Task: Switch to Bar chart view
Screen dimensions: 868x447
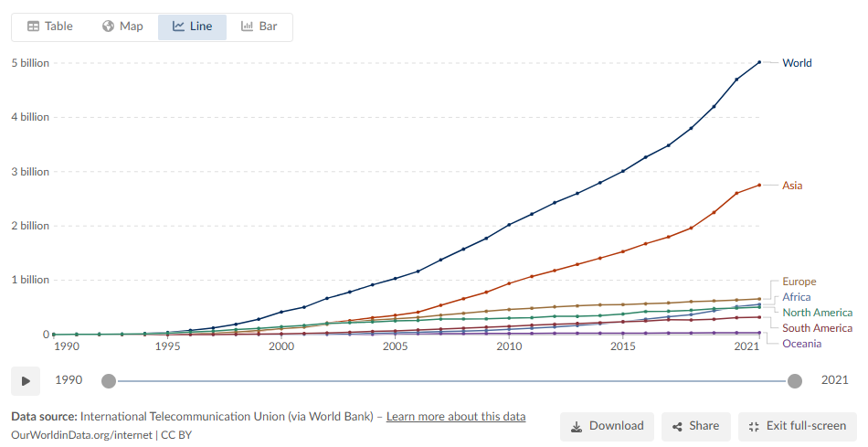Action: tap(259, 27)
